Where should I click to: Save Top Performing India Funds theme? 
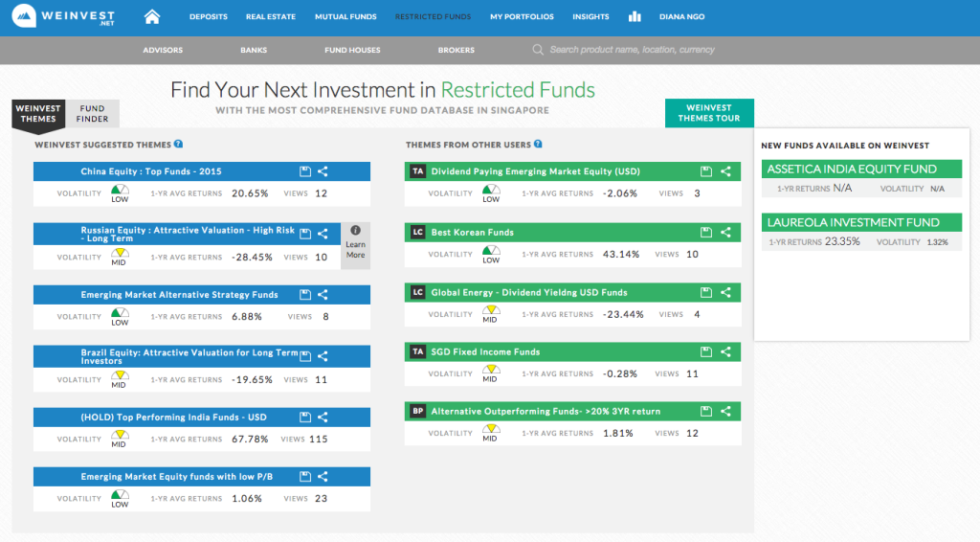pos(305,417)
